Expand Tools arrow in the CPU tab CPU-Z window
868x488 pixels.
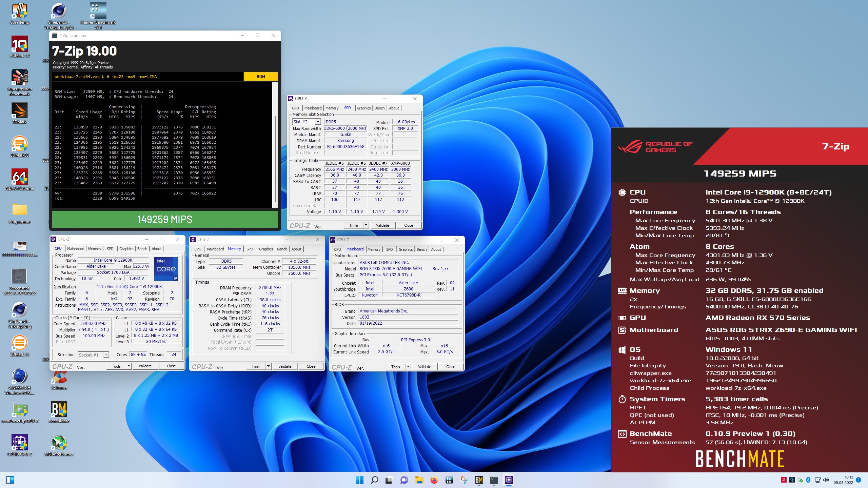pos(129,366)
